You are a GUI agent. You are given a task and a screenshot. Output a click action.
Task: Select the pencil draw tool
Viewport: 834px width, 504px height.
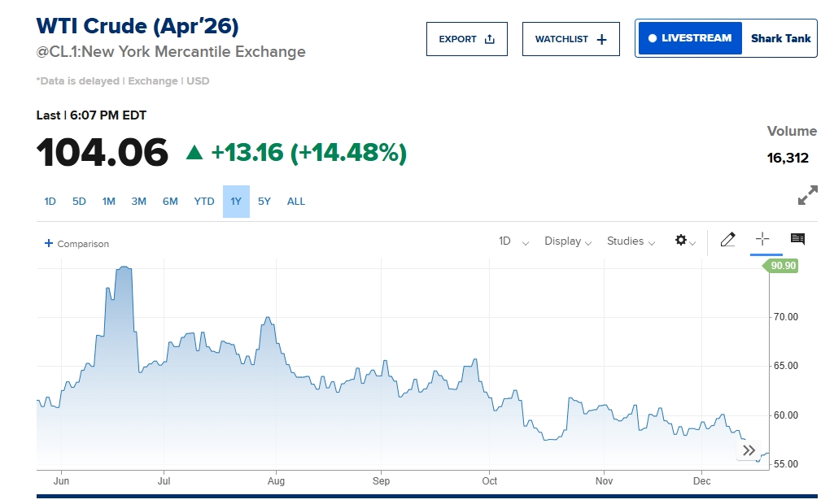[x=727, y=240]
